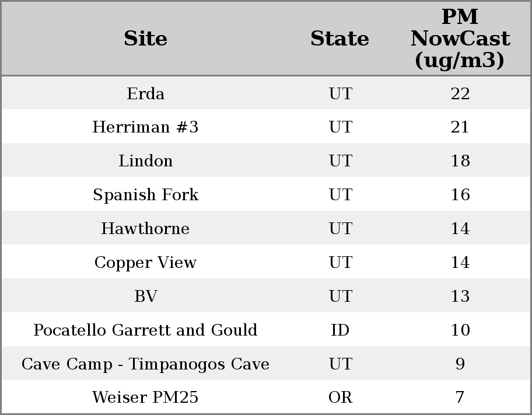Click the NowCast value 10 for Pocatello
The image size is (532, 415).
(x=460, y=330)
